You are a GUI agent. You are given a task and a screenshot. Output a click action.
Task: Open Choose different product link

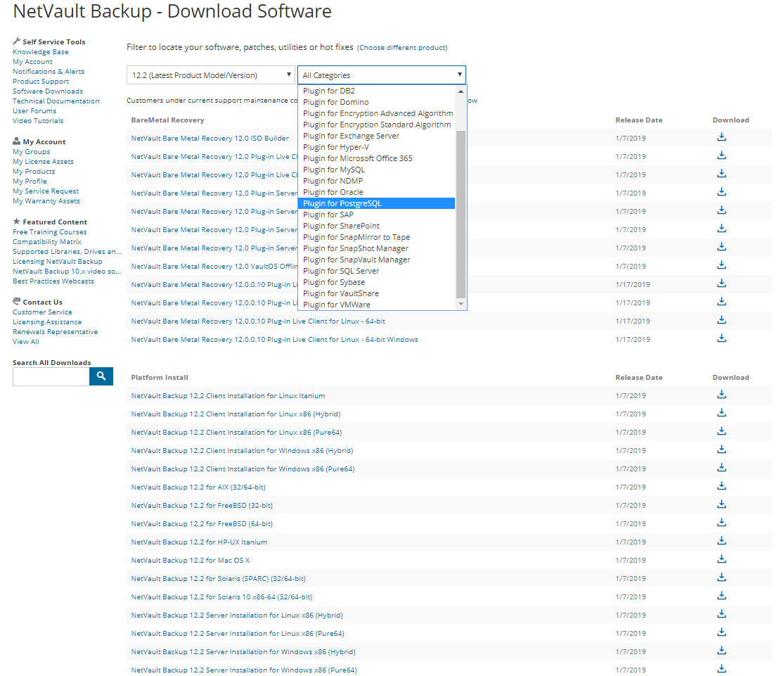(402, 48)
